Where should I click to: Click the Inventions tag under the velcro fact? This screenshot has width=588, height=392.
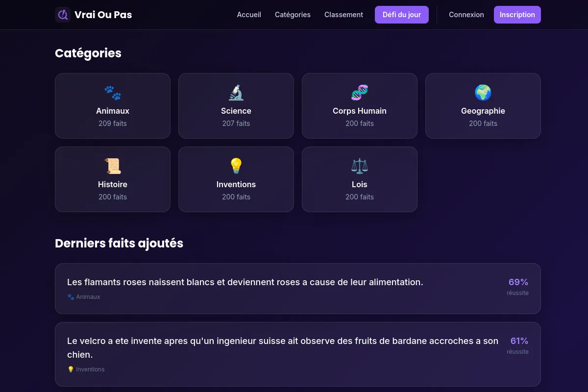86,369
